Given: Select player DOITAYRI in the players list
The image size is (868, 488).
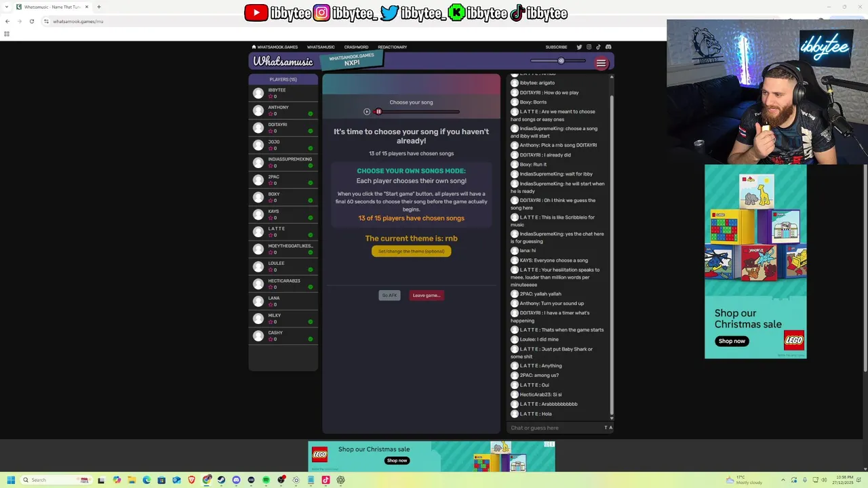Looking at the screenshot, I should tap(283, 128).
